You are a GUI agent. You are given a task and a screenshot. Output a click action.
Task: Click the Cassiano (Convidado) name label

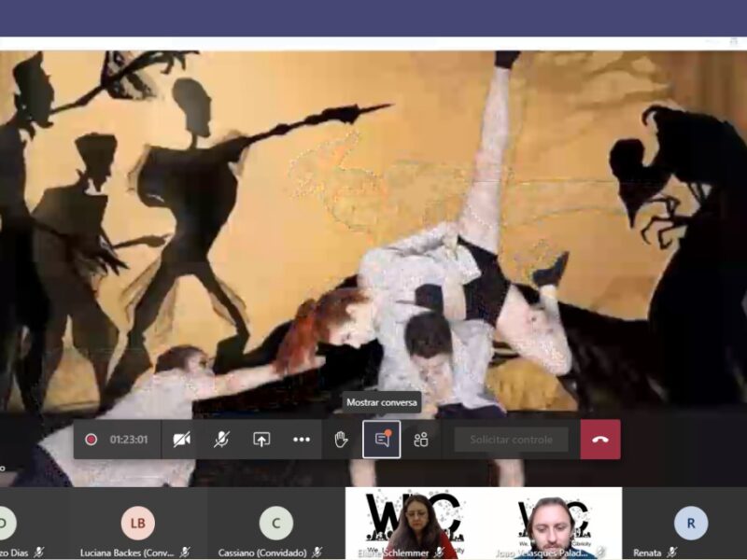coord(262,553)
